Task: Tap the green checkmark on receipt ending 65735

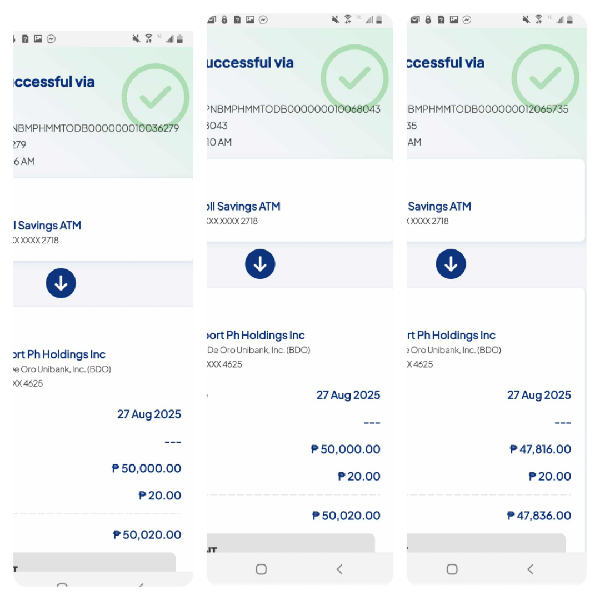Action: (x=545, y=75)
